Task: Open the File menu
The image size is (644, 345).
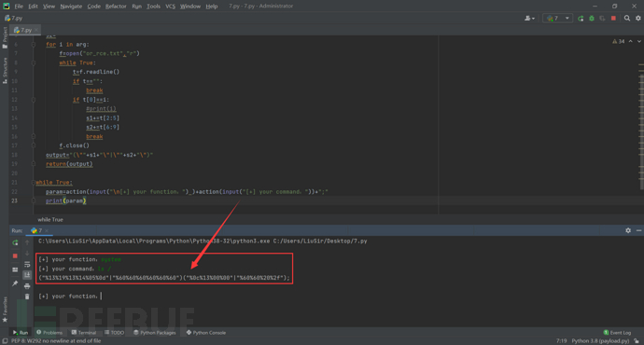Action: click(x=19, y=7)
